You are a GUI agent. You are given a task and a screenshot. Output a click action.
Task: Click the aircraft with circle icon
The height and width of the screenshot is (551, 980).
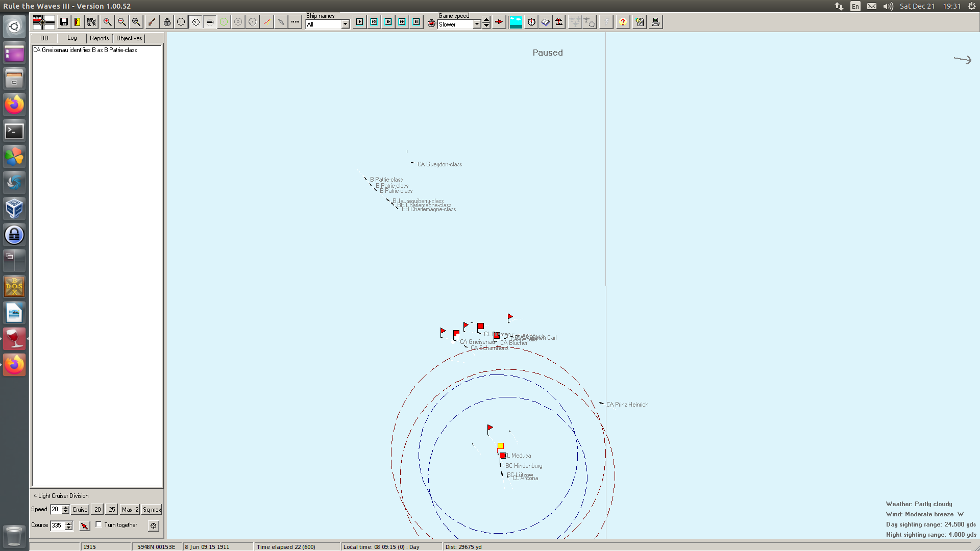coord(590,22)
